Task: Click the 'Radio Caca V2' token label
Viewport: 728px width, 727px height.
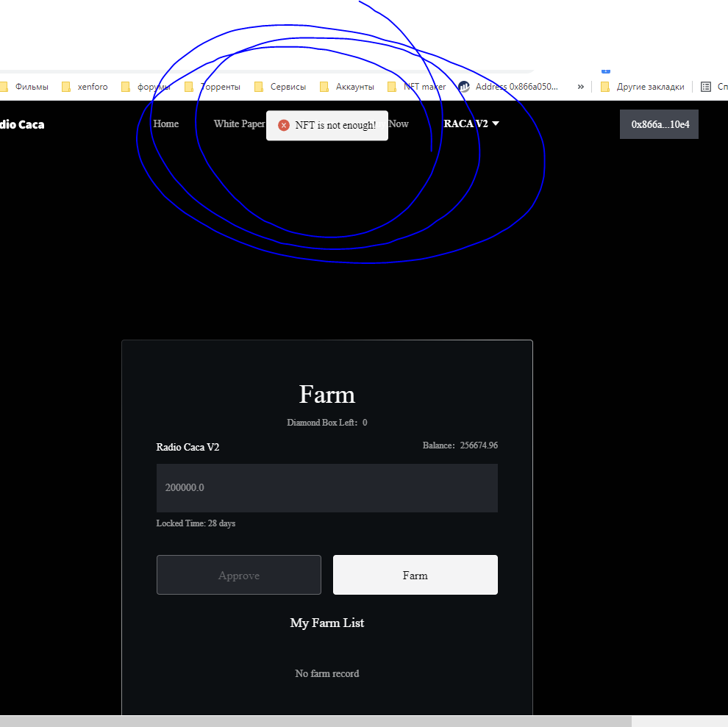Action: pyautogui.click(x=188, y=447)
